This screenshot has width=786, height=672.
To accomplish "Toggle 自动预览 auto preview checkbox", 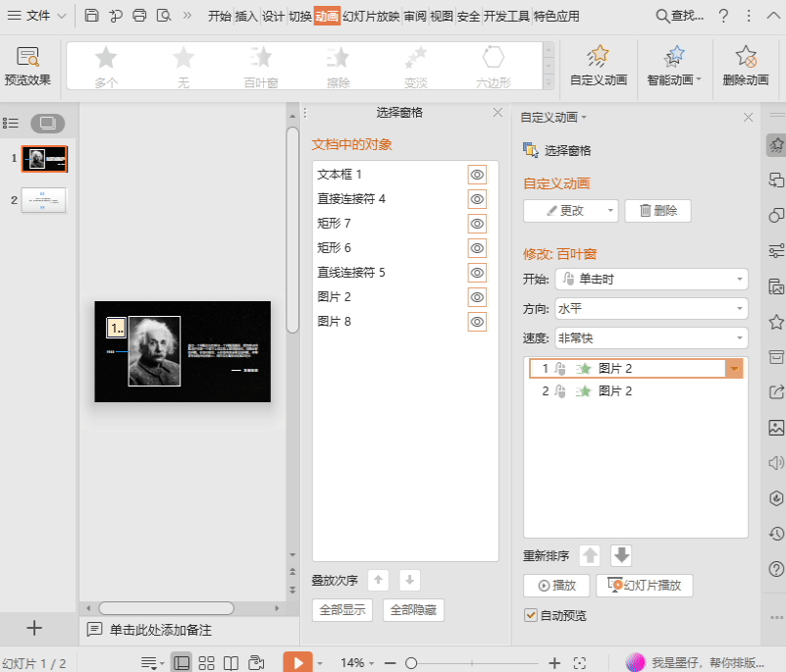I will click(x=530, y=615).
